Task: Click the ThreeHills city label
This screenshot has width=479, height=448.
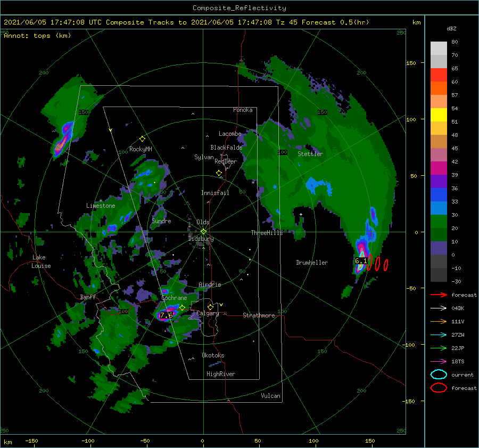Action: coord(267,233)
